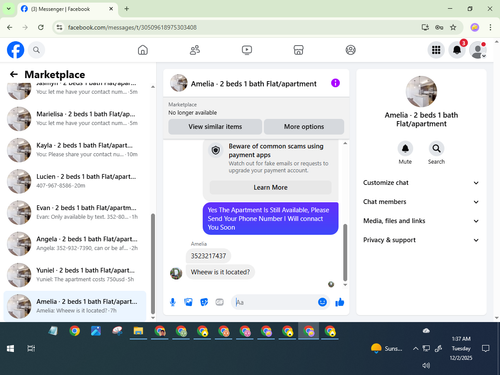The height and width of the screenshot is (375, 500).
Task: Open Marielisa's apartment conversation
Action: 75,118
